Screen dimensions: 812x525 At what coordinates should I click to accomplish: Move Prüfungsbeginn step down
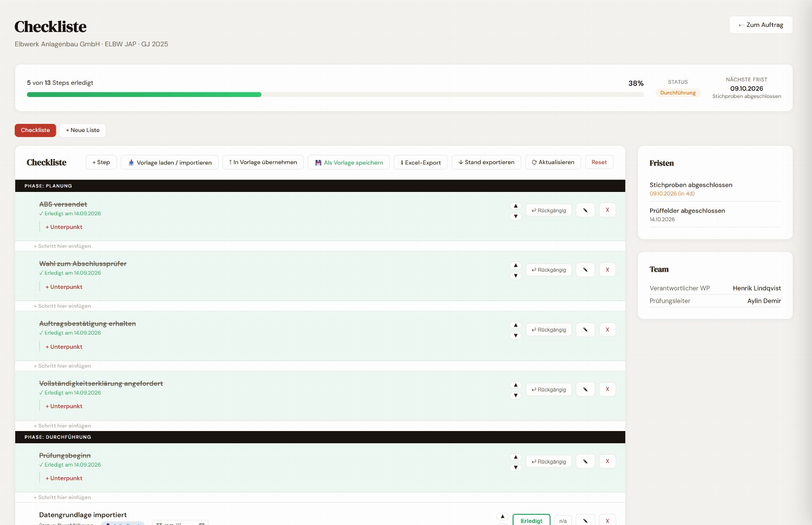(x=516, y=468)
